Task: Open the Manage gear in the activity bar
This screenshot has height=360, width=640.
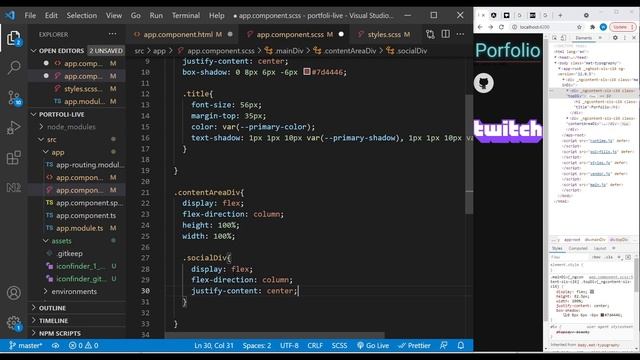Action: pos(13,323)
